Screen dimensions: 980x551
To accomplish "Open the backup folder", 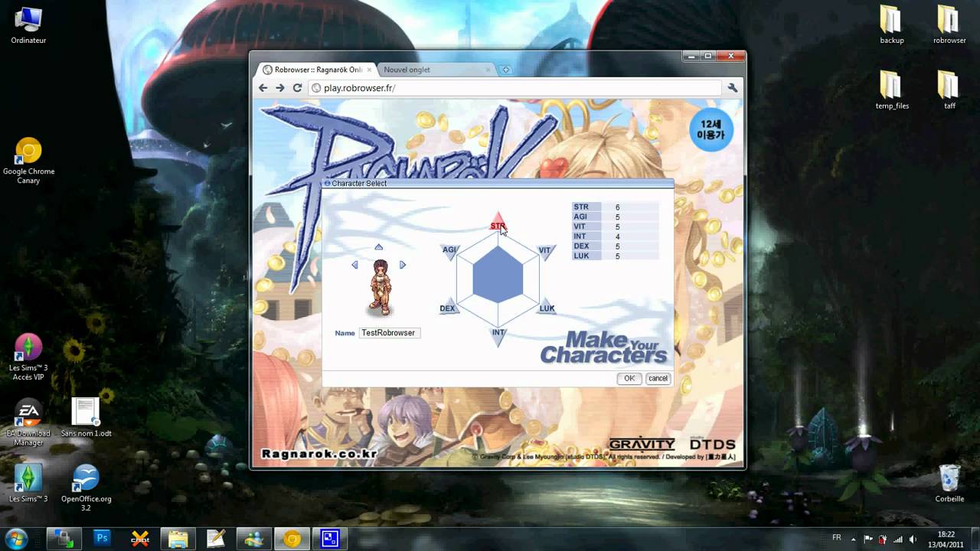I will (x=891, y=25).
